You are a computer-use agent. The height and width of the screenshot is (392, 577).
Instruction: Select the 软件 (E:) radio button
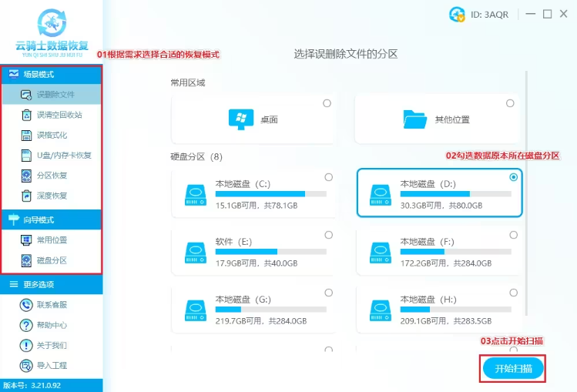click(329, 235)
